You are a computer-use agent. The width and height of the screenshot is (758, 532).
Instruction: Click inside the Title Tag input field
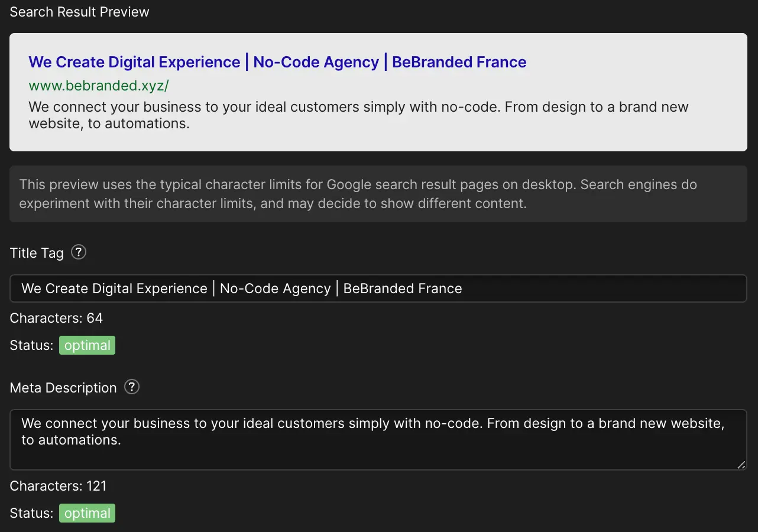pos(378,288)
